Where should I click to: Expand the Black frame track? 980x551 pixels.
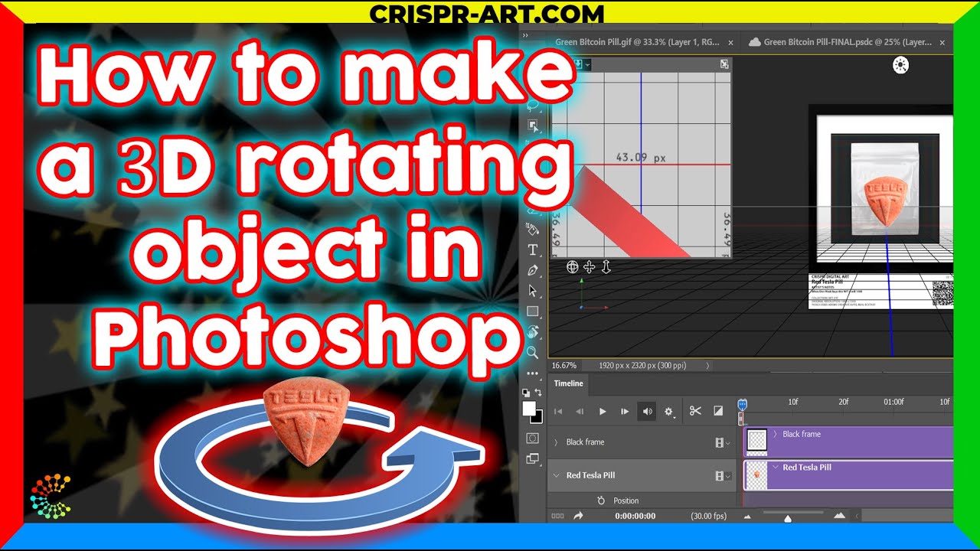pos(556,442)
